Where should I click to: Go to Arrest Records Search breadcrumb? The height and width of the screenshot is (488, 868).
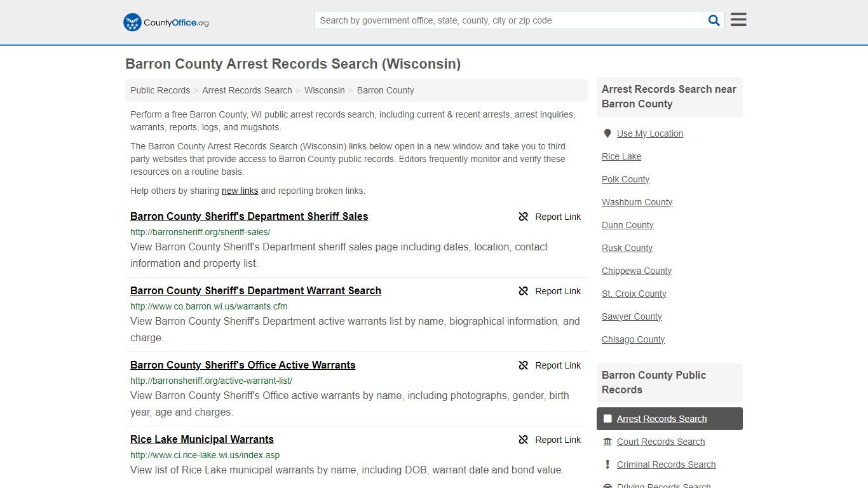pos(247,90)
